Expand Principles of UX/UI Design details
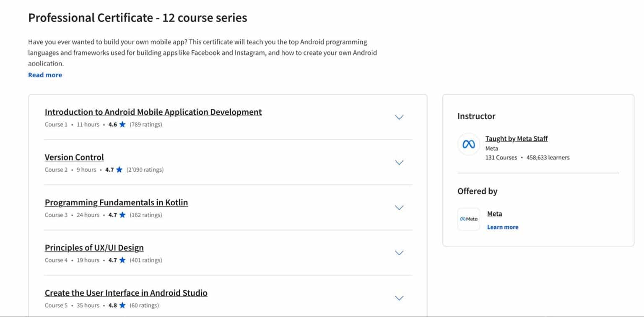The height and width of the screenshot is (317, 644). (x=399, y=253)
